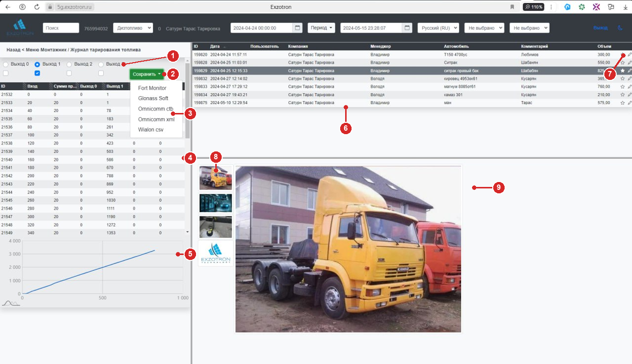Image resolution: width=632 pixels, height=364 pixels.
Task: Open the yellow truck thumbnail
Action: tap(215, 178)
